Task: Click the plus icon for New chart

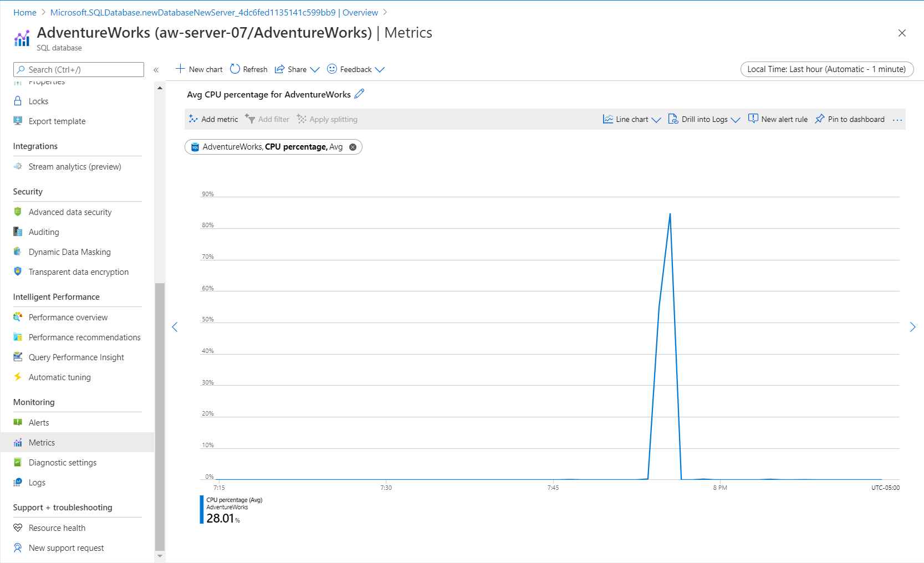Action: [180, 69]
